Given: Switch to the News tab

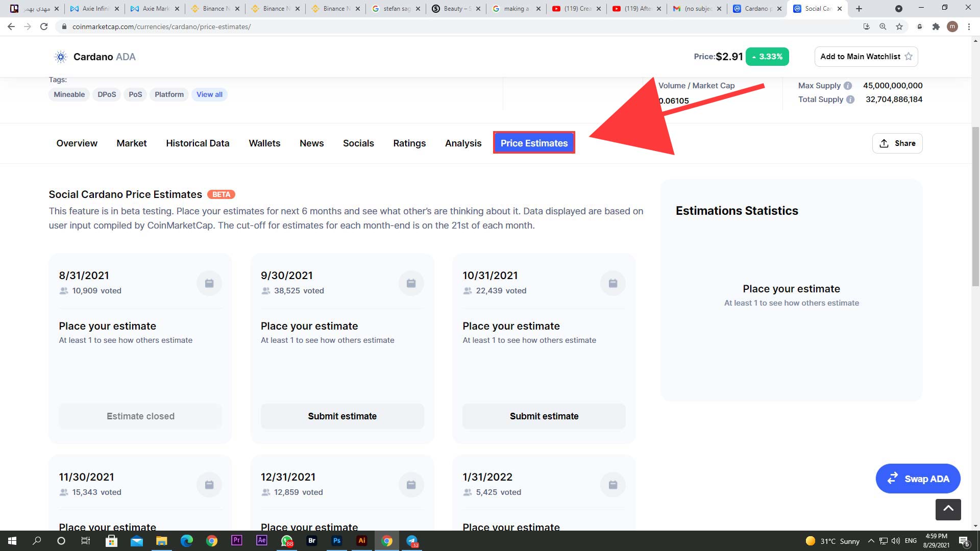Looking at the screenshot, I should coord(312,143).
